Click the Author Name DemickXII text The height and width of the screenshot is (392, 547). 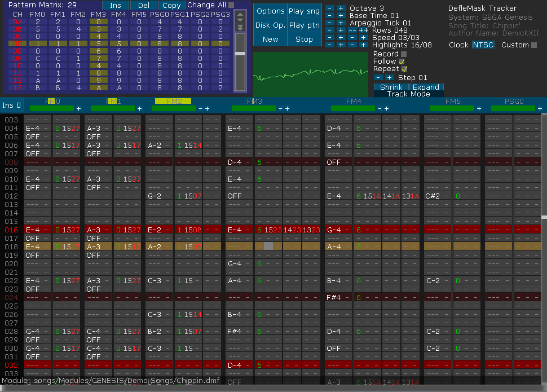493,33
